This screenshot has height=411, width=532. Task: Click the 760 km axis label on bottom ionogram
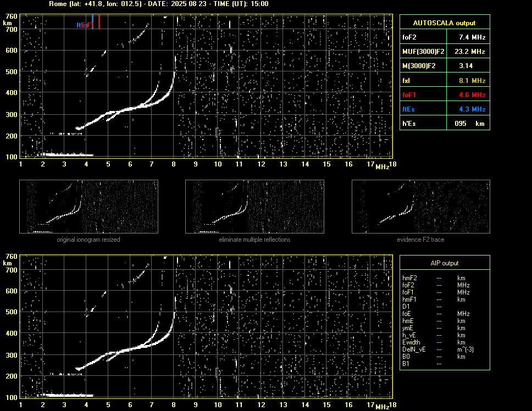click(x=12, y=257)
